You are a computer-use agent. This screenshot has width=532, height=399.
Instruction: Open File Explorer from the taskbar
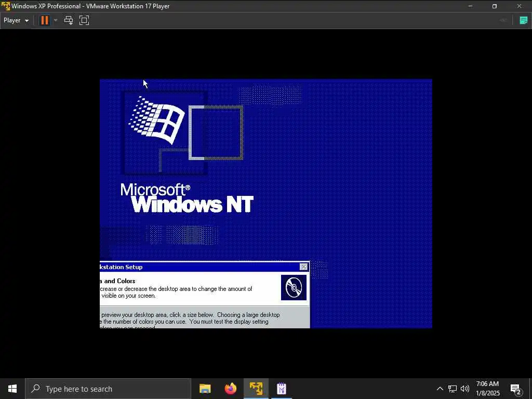tap(205, 389)
